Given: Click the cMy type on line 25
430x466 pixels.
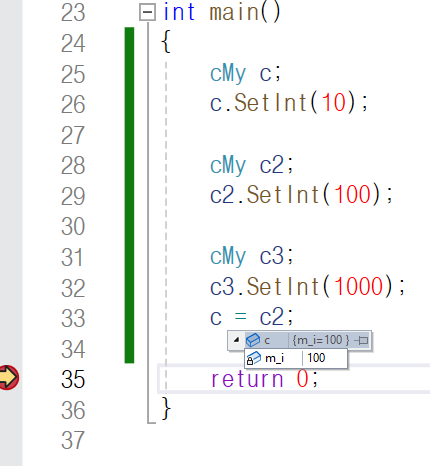Looking at the screenshot, I should [228, 73].
